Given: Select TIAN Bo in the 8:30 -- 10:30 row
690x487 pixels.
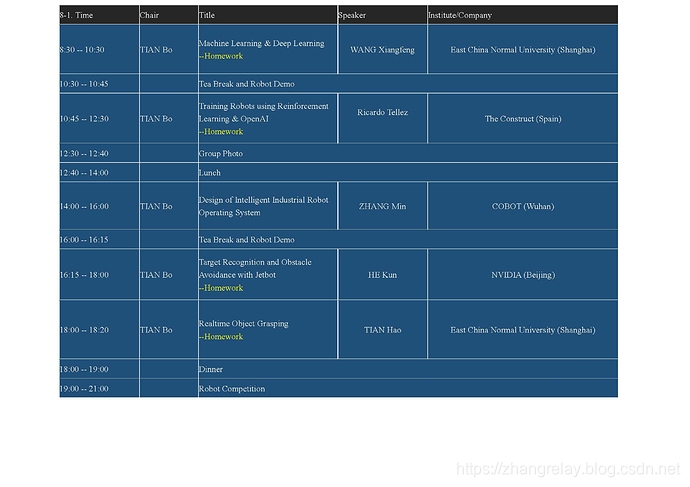Looking at the screenshot, I should coord(156,50).
